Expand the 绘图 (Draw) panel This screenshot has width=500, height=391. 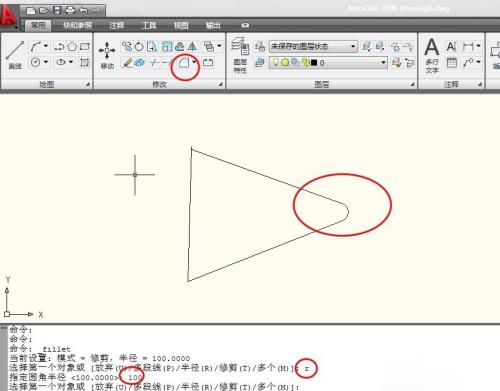[87, 85]
